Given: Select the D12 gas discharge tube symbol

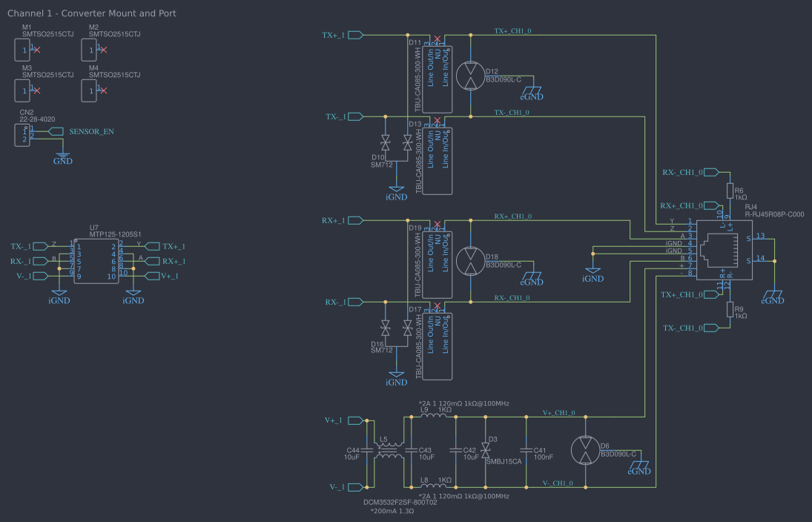Looking at the screenshot, I should tap(470, 75).
